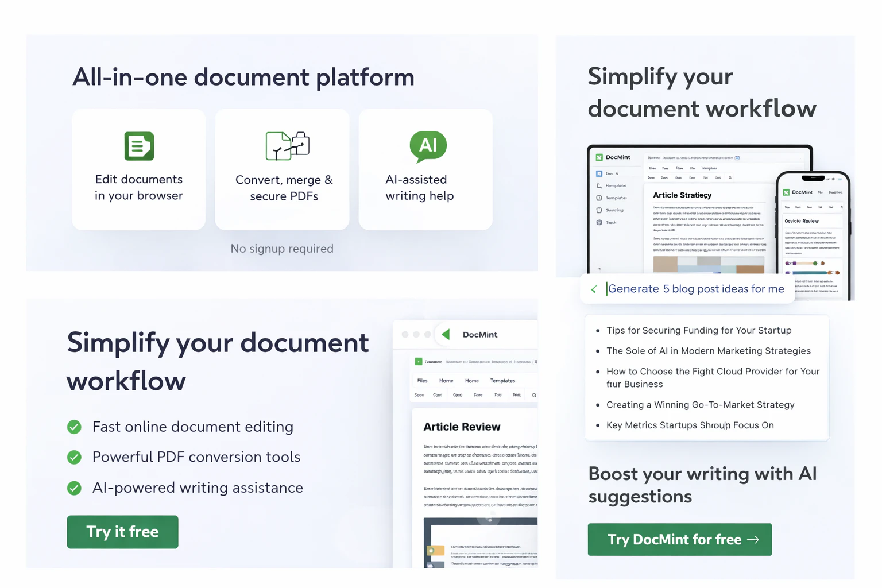This screenshot has height=588, width=882.
Task: Select the Searcing sidebar entry on the laptop
Action: point(614,210)
